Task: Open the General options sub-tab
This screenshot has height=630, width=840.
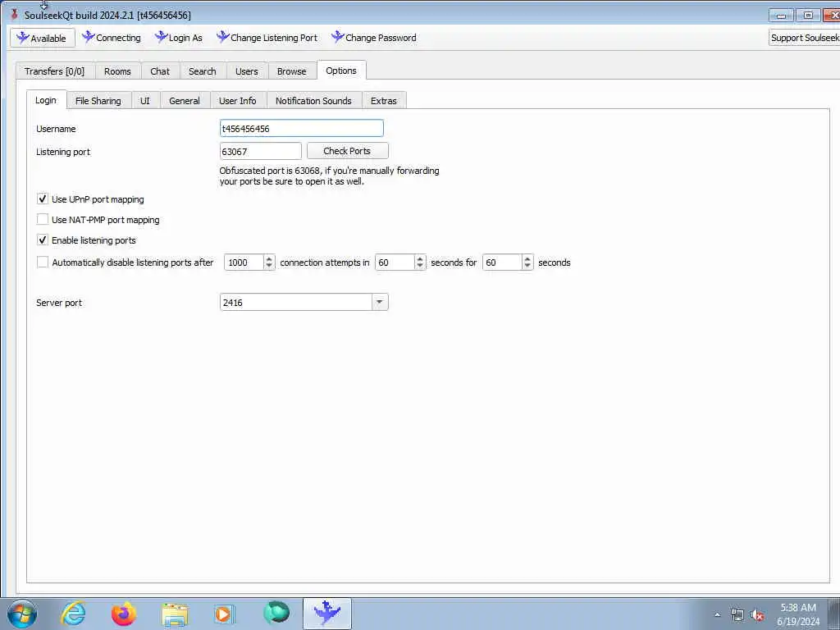Action: [185, 101]
